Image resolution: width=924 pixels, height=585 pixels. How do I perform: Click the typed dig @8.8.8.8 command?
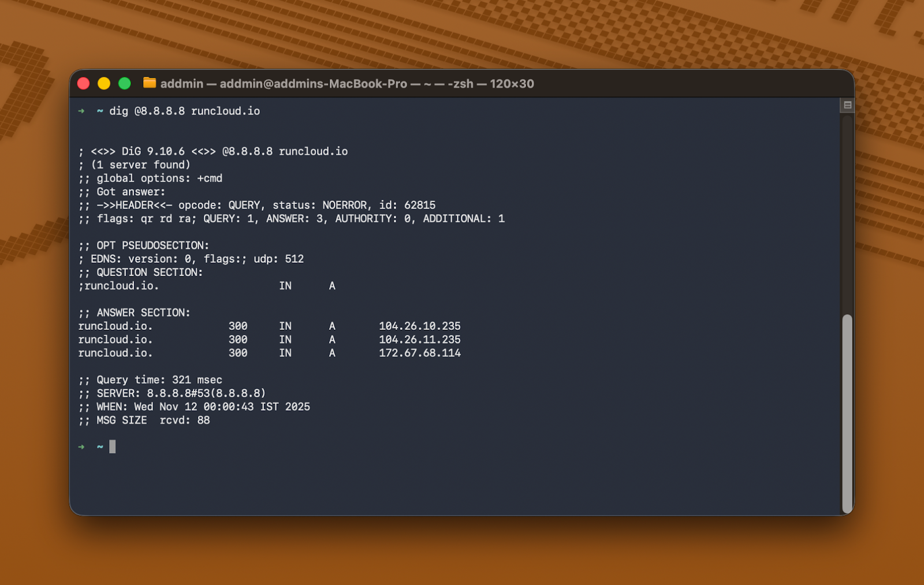pyautogui.click(x=184, y=111)
